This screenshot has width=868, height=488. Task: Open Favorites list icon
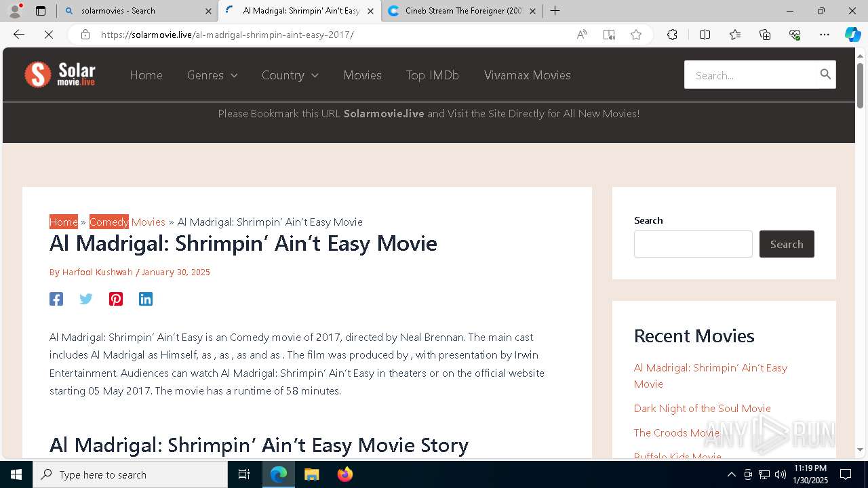point(735,35)
